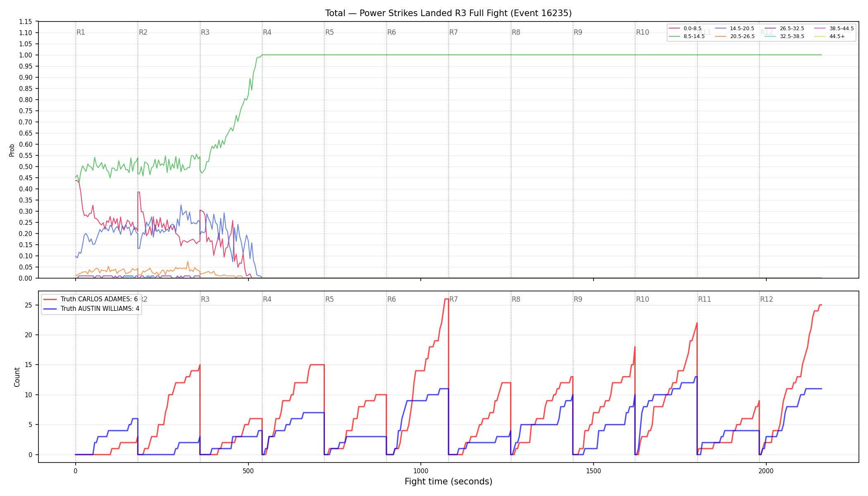Click the Truth AUSTIN WILLIAMS legend label
Screen dimensions: 868x496
(100, 309)
